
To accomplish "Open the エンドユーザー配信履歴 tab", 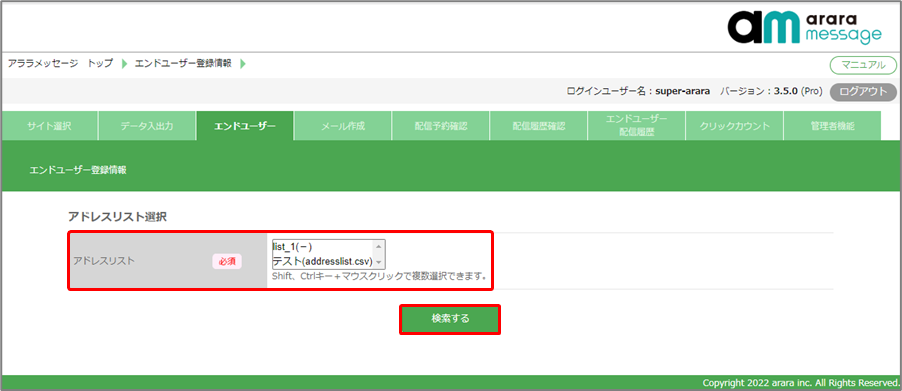I will point(636,126).
